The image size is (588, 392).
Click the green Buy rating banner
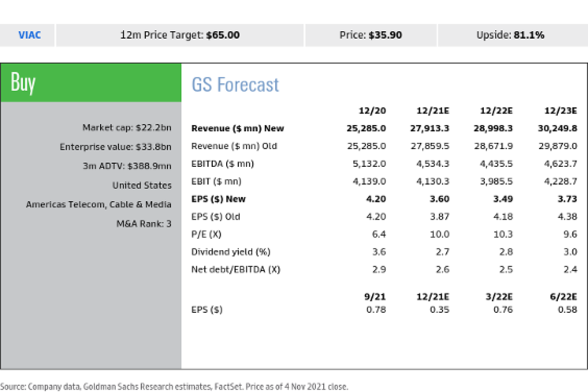(91, 82)
